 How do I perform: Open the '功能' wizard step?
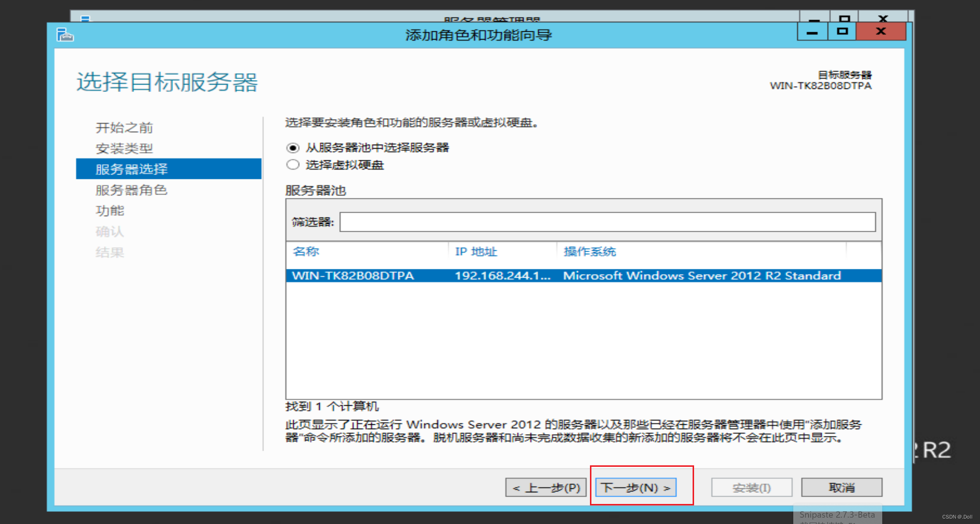[x=110, y=211]
